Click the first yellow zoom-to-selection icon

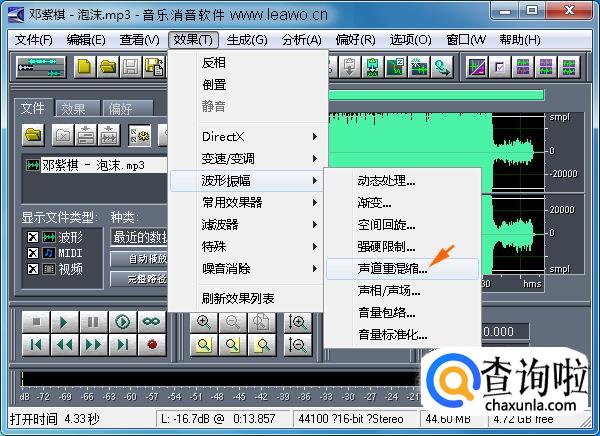[x=204, y=345]
